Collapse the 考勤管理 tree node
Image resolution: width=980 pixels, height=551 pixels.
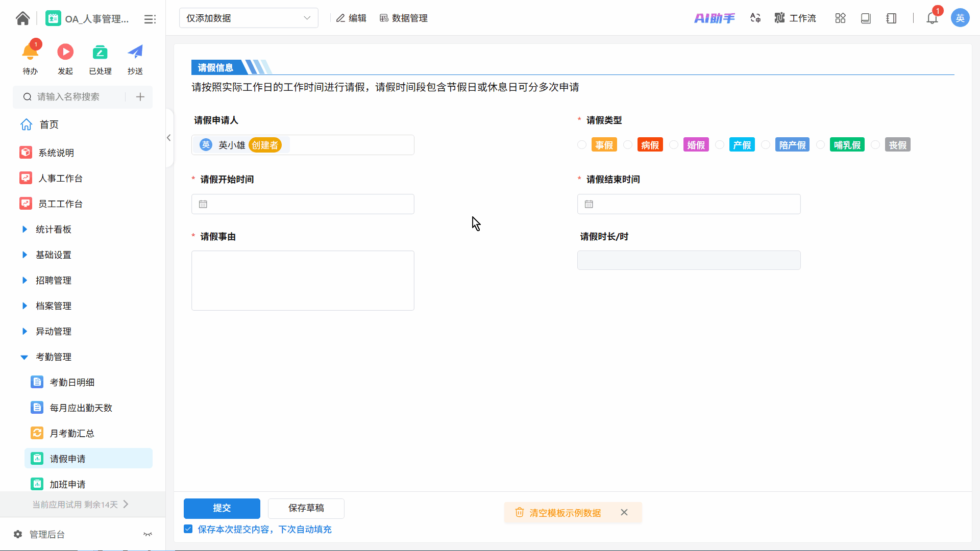click(24, 357)
